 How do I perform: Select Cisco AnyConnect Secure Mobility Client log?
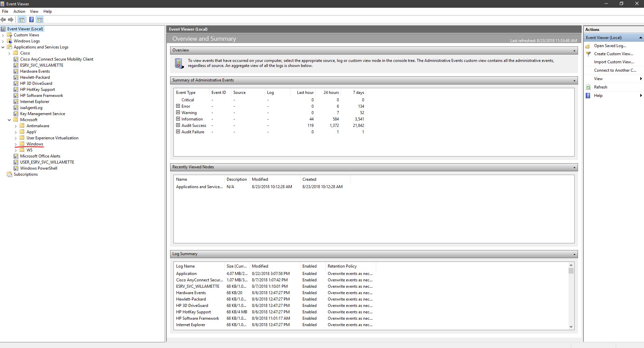57,59
